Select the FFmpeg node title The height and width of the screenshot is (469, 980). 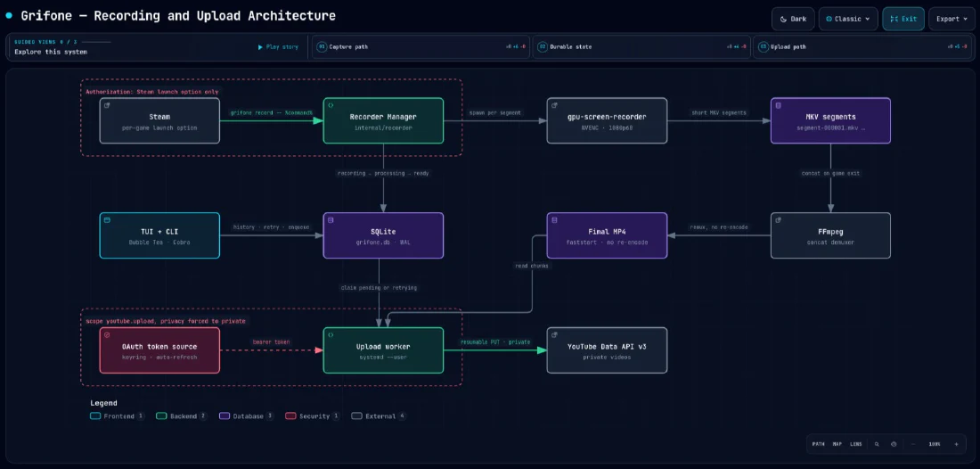pos(830,231)
